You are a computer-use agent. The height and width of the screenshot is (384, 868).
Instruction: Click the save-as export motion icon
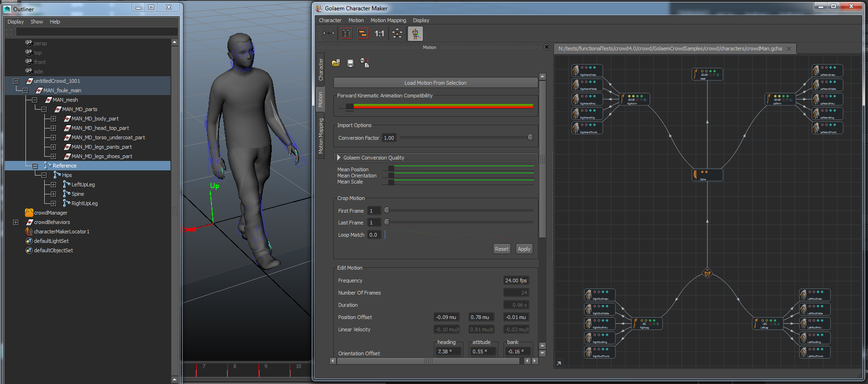click(365, 63)
